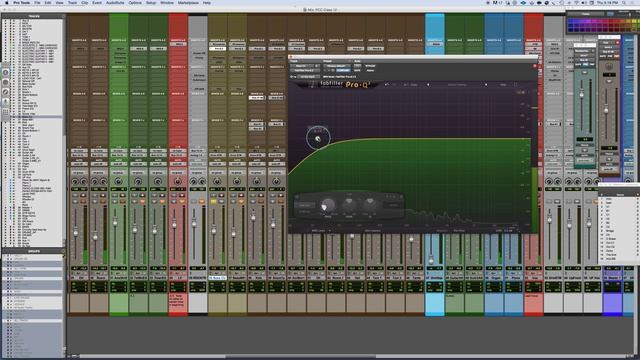640x360 pixels.
Task: Open the band stereo placement selector
Action: click(393, 205)
